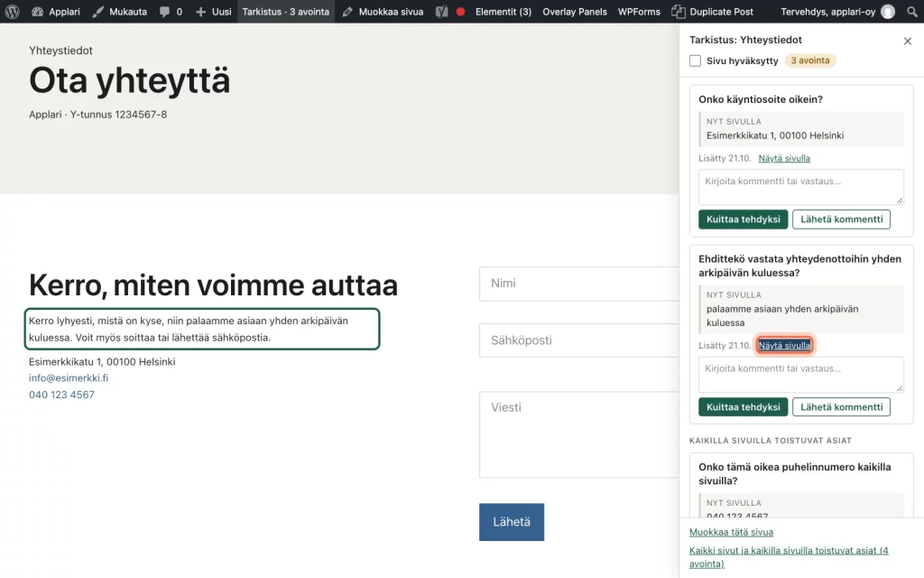Open the WPForms menu
924x578 pixels.
pos(639,11)
